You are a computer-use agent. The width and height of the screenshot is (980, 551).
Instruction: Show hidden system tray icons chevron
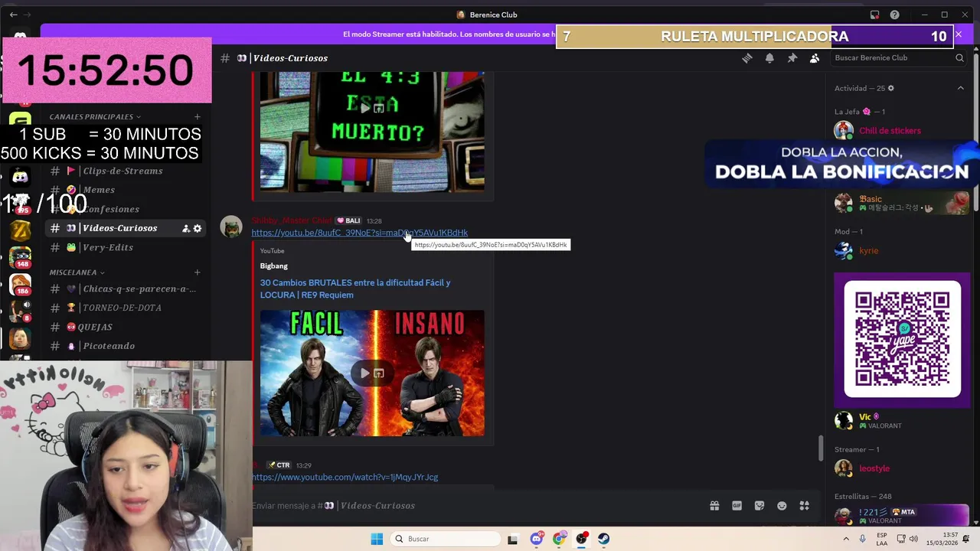point(847,539)
